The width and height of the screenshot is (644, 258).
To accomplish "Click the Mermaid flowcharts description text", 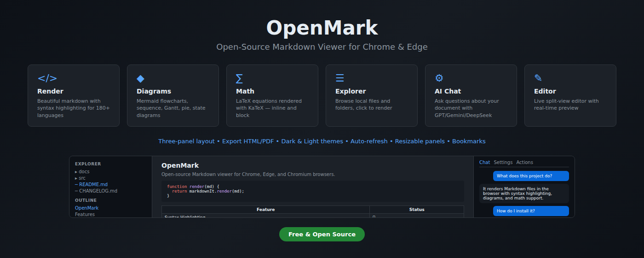I will click(171, 108).
